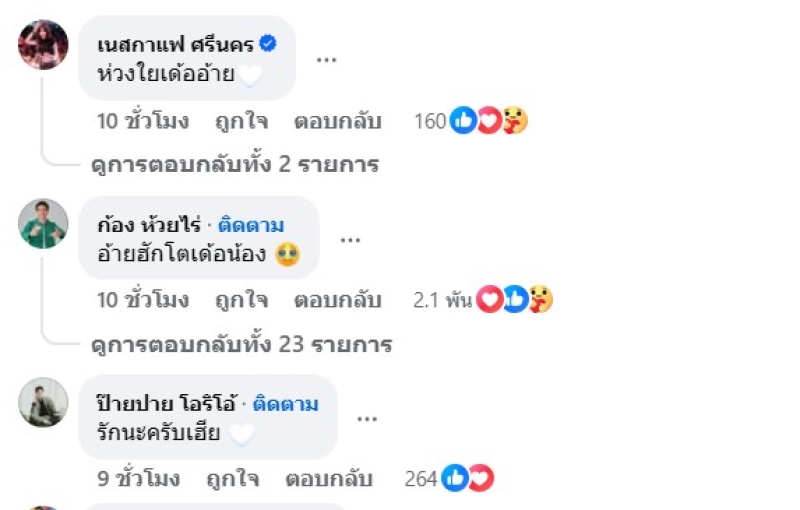The width and height of the screenshot is (800, 510).
Task: Like ก้อง ห้วยไร่'s comment with ถูกใจ
Action: 242,299
